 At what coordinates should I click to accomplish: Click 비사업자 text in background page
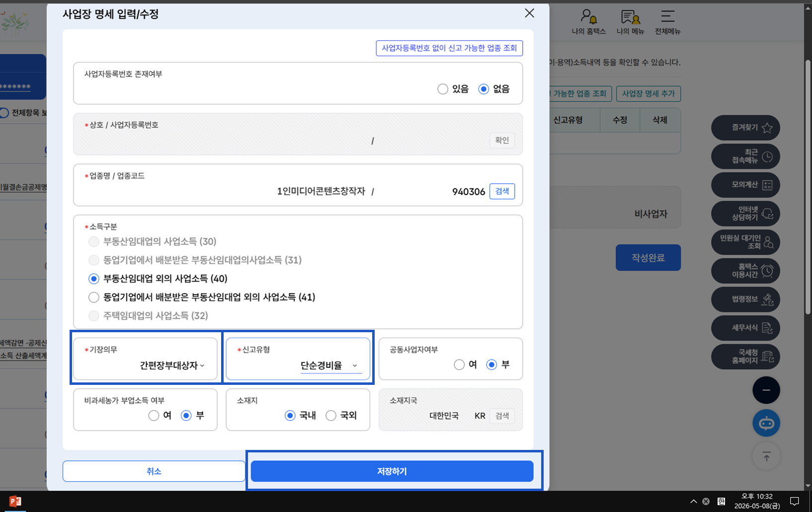[x=650, y=214]
